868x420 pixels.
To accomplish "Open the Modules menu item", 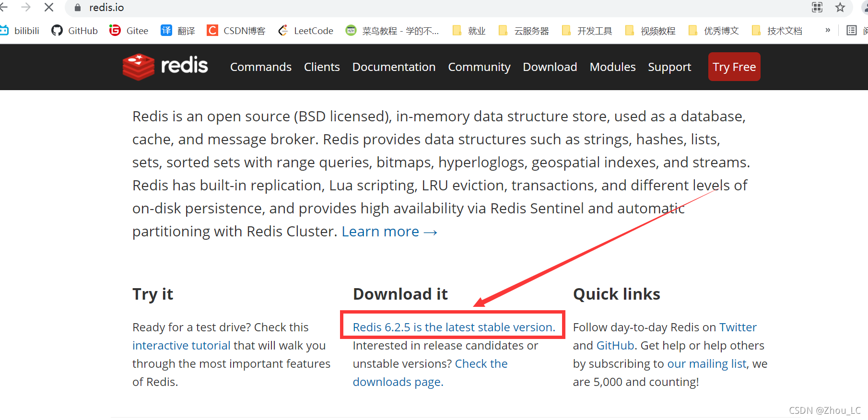I will [612, 67].
